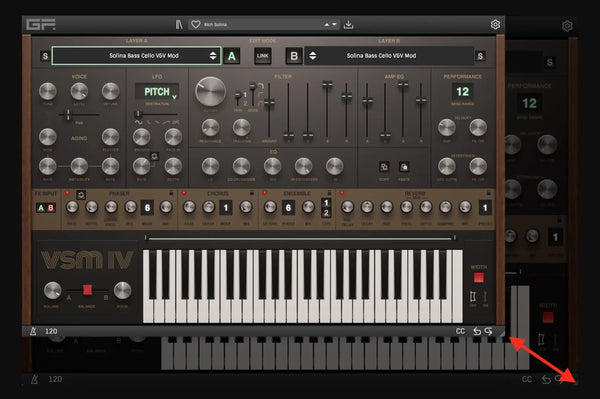Select the sine LFO waveform icon
This screenshot has width=600, height=399.
(138, 122)
